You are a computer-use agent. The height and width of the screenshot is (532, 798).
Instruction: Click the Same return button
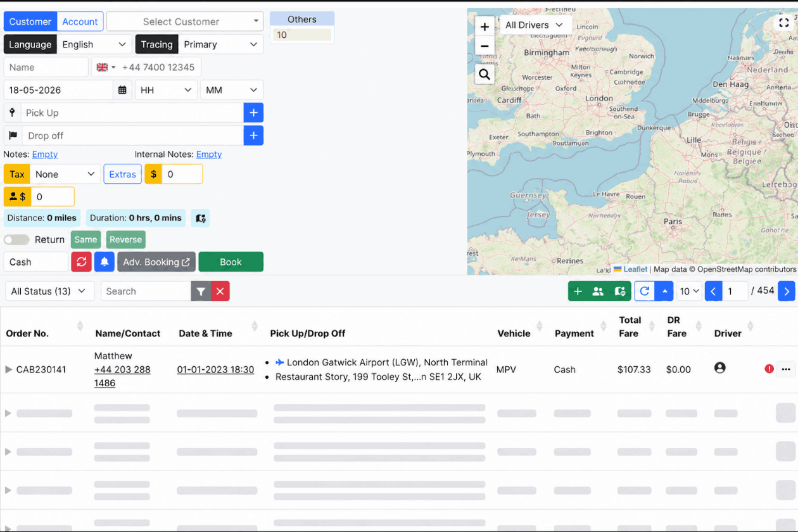(85, 239)
